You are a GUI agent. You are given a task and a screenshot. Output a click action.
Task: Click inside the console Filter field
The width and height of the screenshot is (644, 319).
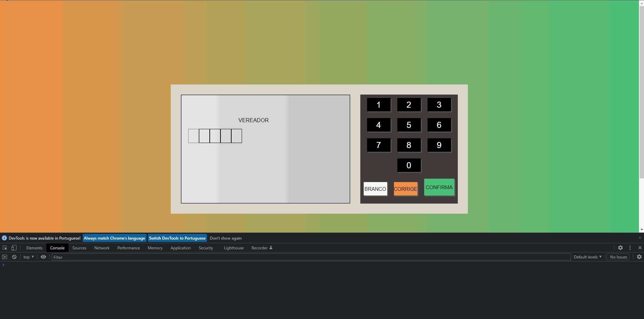[134, 257]
